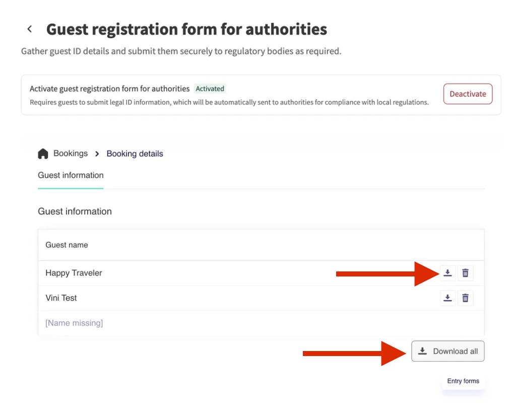Screen dimensions: 512x420
Task: Click the Activated status badge
Action: click(210, 89)
